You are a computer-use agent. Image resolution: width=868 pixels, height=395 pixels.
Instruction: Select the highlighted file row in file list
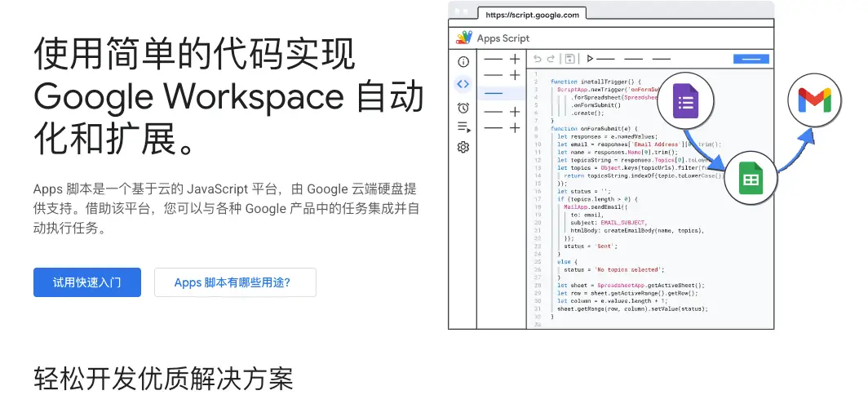tap(502, 93)
